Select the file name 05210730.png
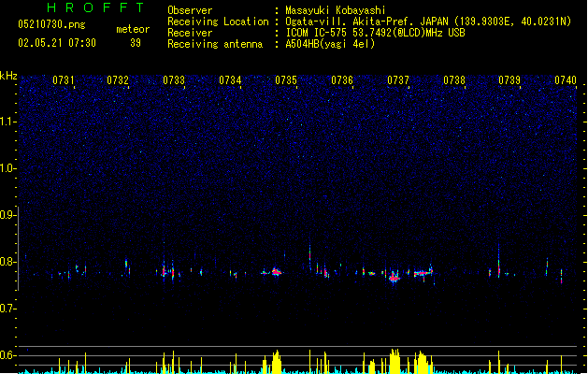 tap(51, 24)
